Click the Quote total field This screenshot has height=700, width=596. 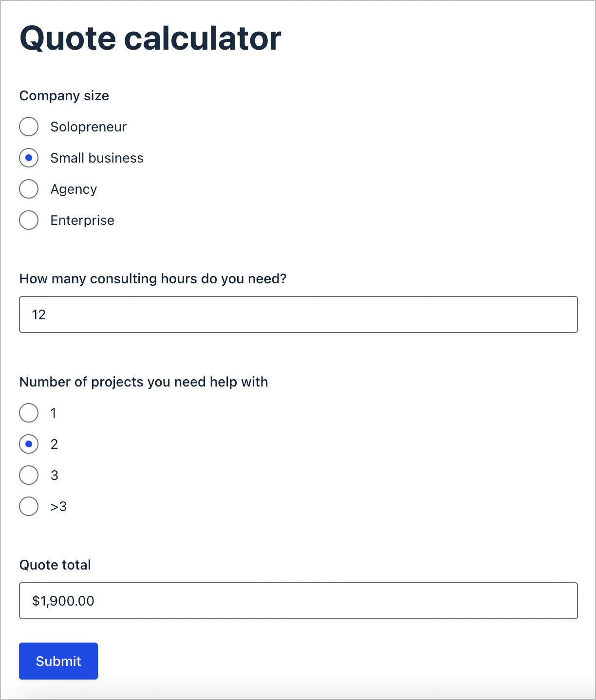(x=298, y=600)
